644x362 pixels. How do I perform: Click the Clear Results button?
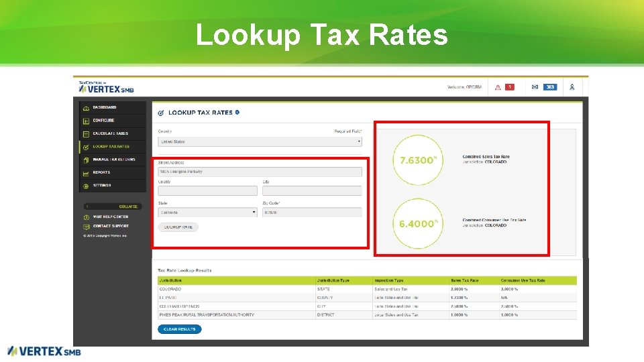(x=180, y=329)
